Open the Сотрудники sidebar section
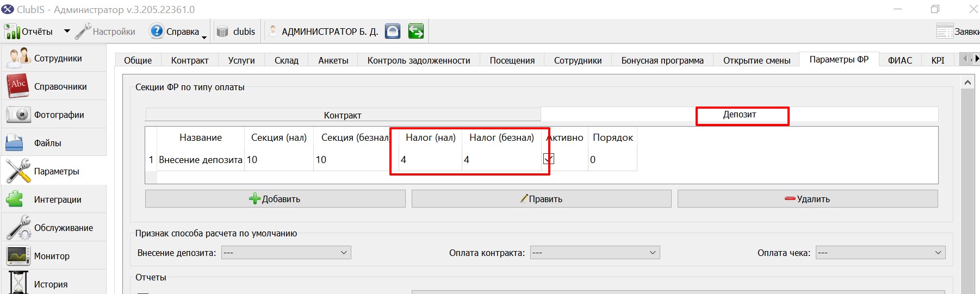The image size is (980, 294). [x=53, y=58]
